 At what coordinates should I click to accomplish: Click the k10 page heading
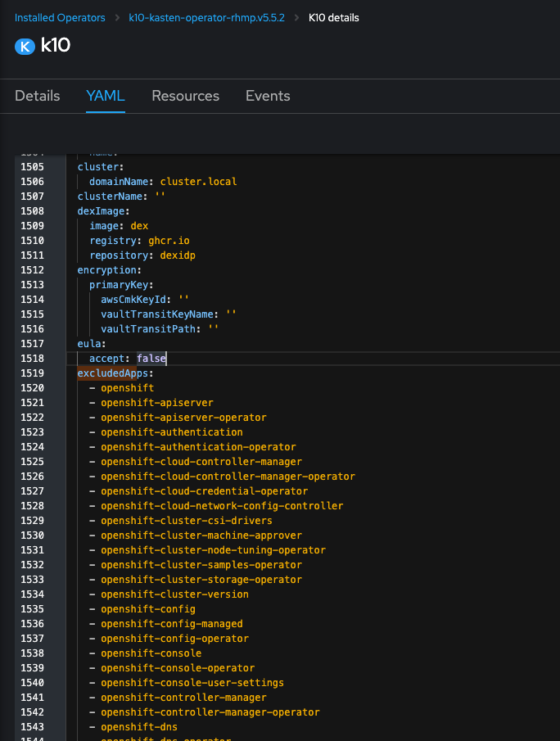56,45
